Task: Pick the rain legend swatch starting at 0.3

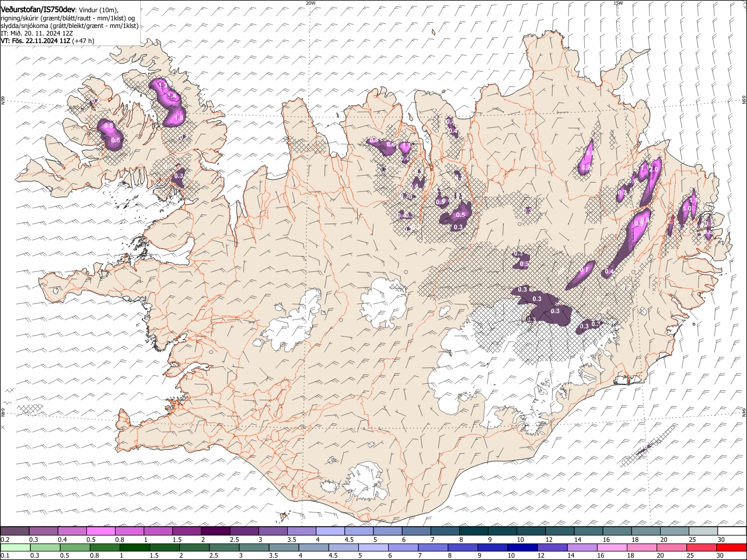Action: pos(45,547)
